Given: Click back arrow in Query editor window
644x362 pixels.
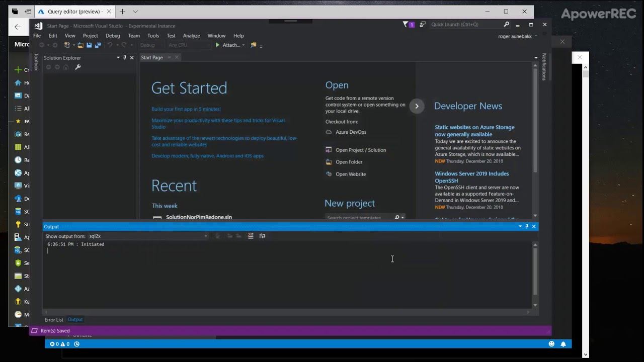Looking at the screenshot, I should (x=18, y=27).
